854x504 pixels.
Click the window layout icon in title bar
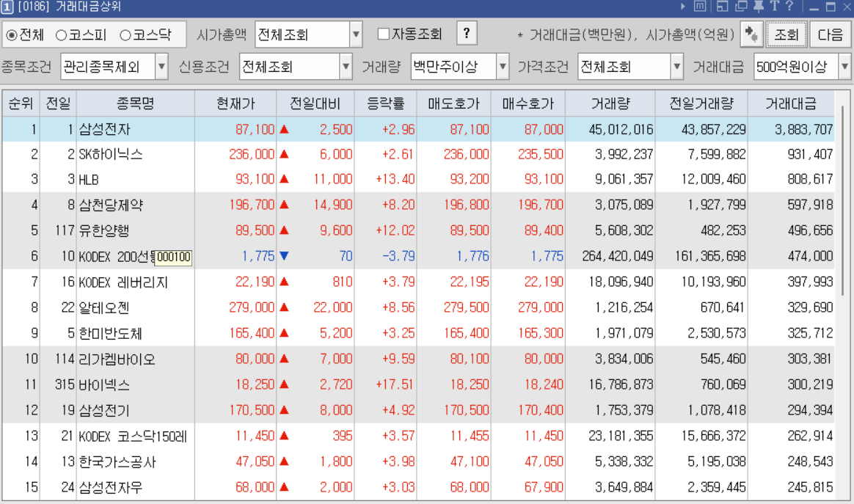[x=722, y=7]
